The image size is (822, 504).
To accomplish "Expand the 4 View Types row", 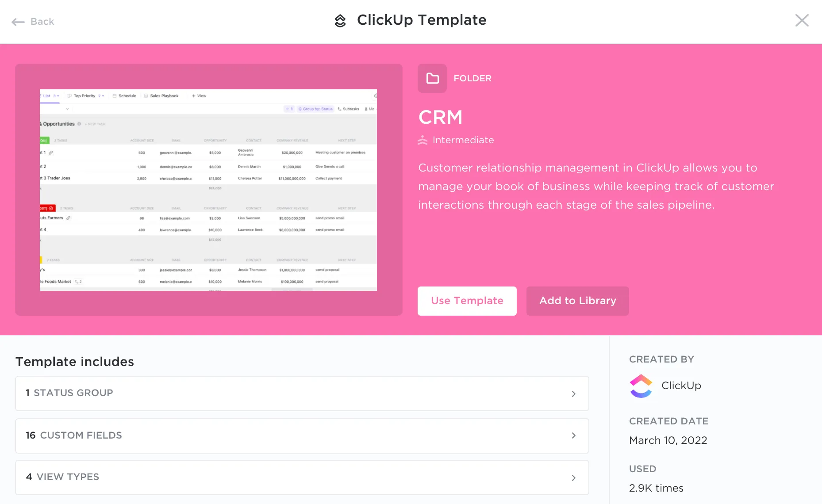I will (302, 477).
